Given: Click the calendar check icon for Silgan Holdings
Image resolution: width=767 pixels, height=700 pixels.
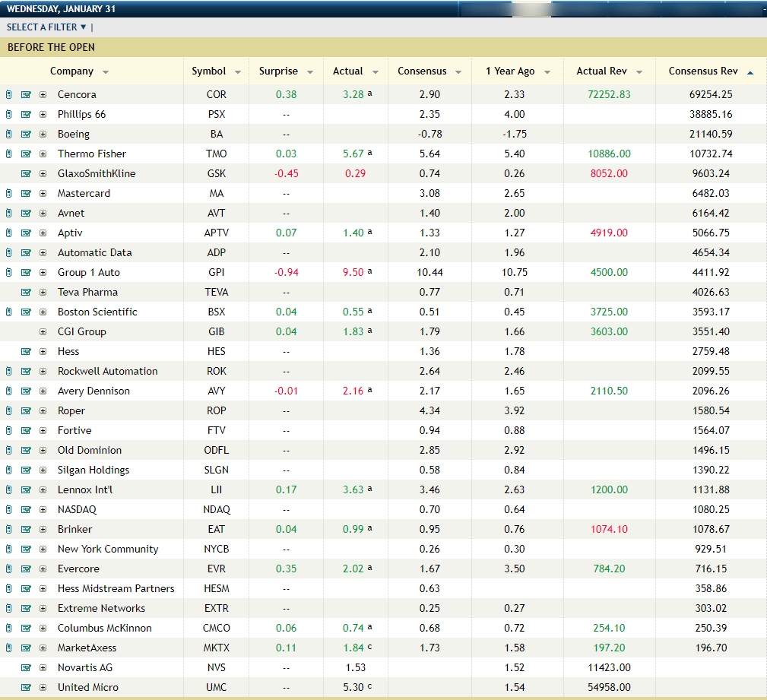Looking at the screenshot, I should point(26,470).
